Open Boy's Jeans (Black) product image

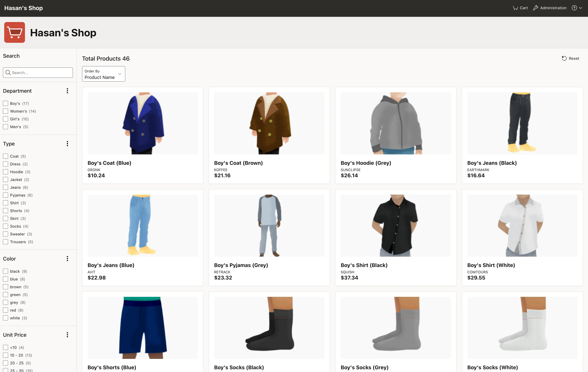tap(522, 123)
